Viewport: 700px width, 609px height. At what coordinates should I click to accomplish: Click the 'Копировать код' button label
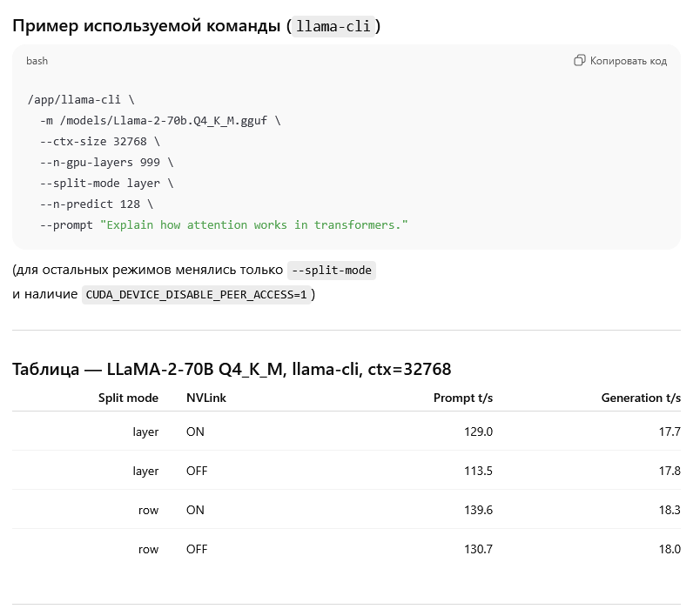pyautogui.click(x=628, y=61)
